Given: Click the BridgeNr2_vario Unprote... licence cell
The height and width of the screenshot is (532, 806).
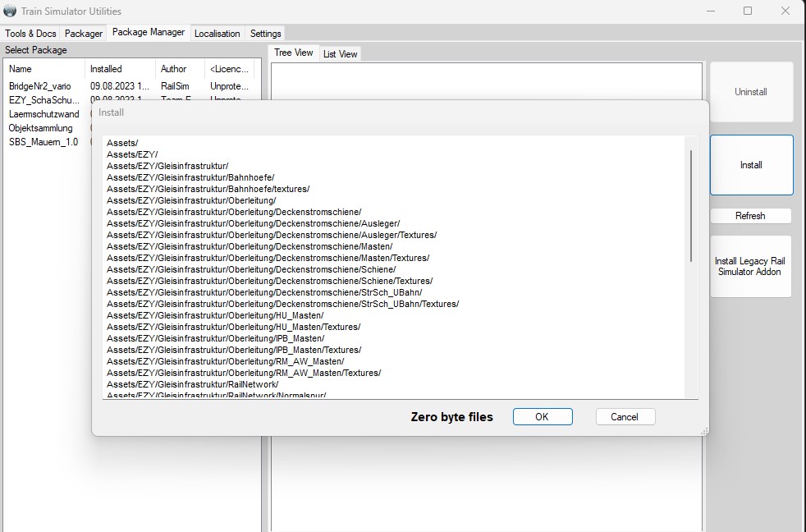Looking at the screenshot, I should [229, 86].
